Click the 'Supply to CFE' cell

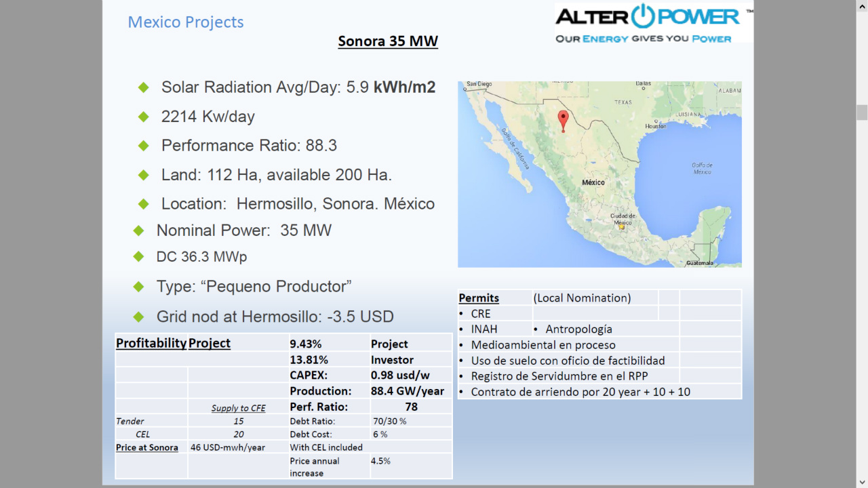click(238, 408)
